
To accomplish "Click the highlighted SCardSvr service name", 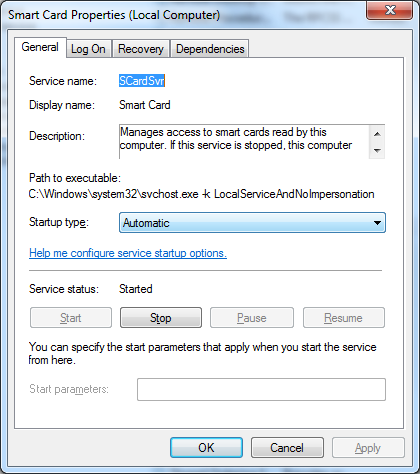I will [x=142, y=81].
